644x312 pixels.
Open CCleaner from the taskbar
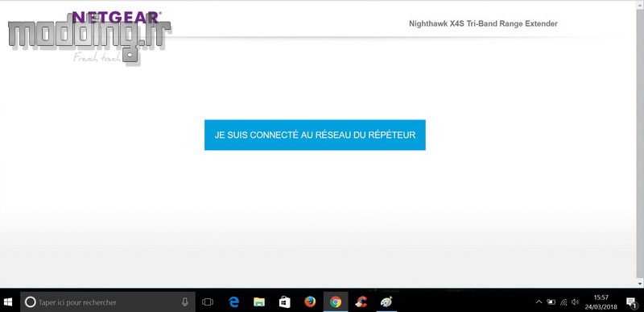361,302
